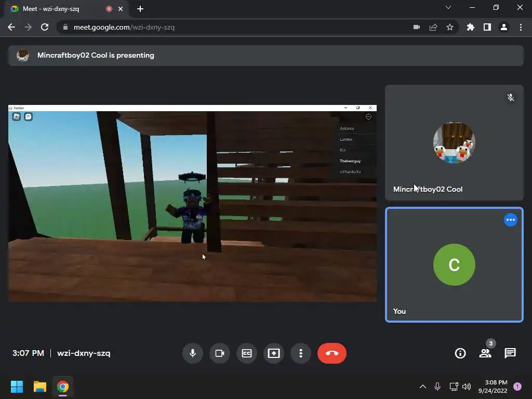The image size is (532, 399).
Task: Go back in browser history
Action: (x=11, y=27)
